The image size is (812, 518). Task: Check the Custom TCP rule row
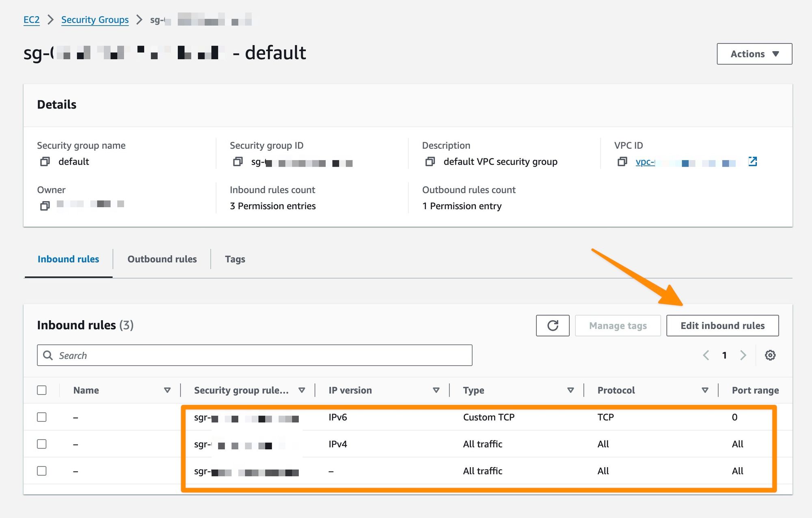[x=42, y=417]
